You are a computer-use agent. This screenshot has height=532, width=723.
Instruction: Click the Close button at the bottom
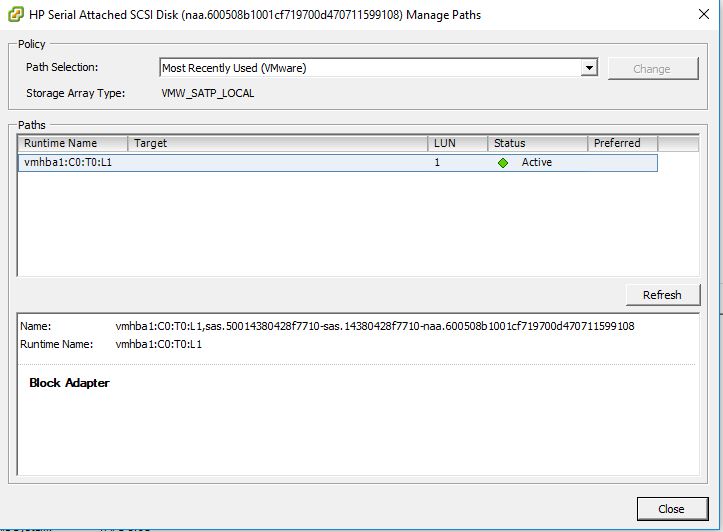pyautogui.click(x=672, y=509)
